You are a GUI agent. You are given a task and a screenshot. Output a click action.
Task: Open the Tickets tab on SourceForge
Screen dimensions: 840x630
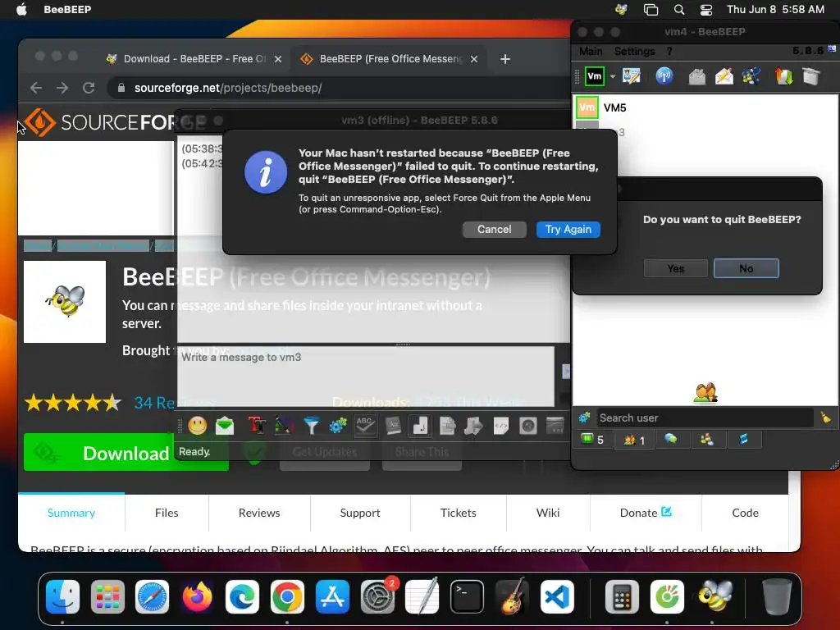point(458,513)
